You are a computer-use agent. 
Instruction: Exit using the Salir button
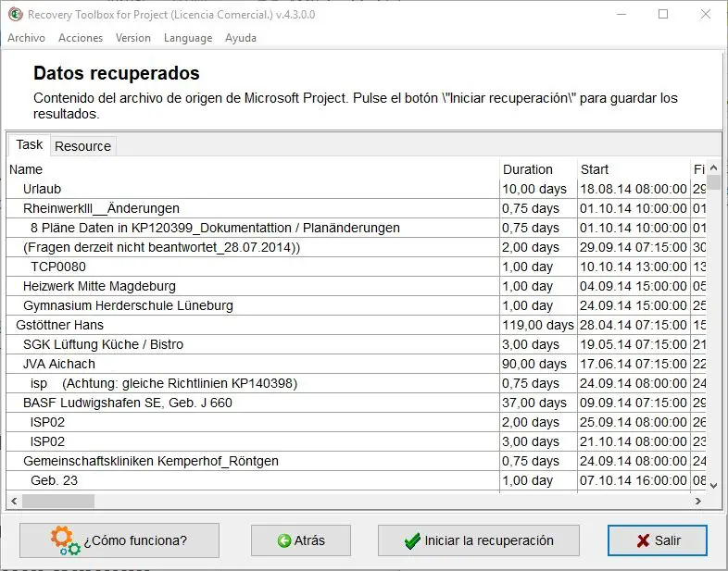pos(658,540)
